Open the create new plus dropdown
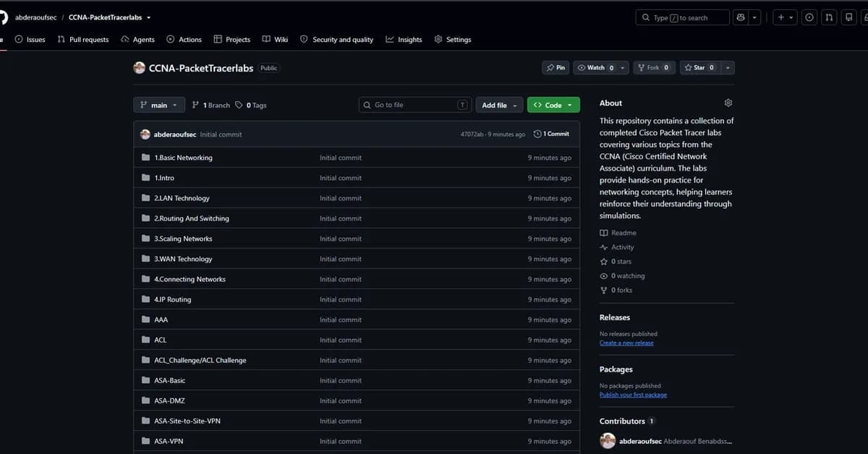The image size is (868, 454). pyautogui.click(x=786, y=17)
